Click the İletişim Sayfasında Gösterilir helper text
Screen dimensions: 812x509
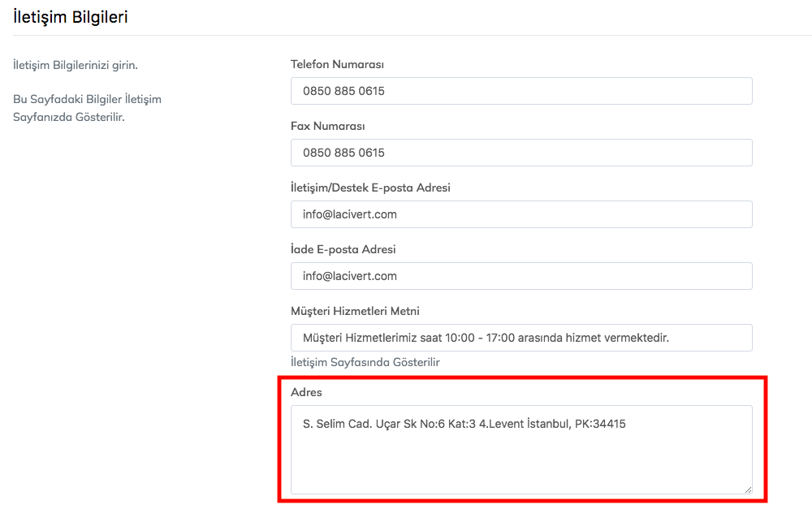pos(365,362)
